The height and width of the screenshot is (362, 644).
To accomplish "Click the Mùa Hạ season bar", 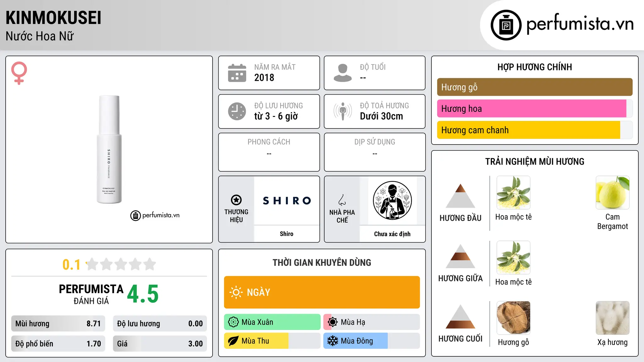I will point(371,322).
